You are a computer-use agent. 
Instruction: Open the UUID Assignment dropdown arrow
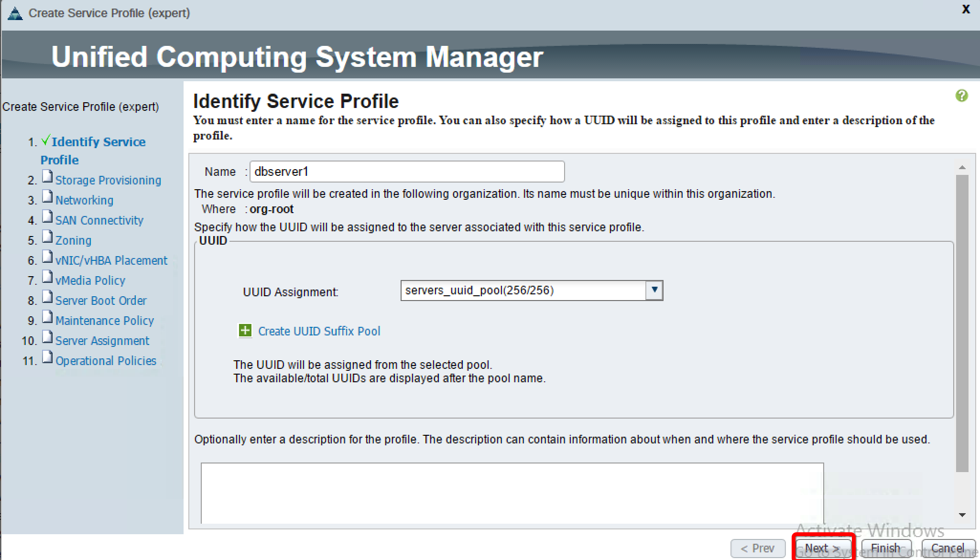point(654,290)
